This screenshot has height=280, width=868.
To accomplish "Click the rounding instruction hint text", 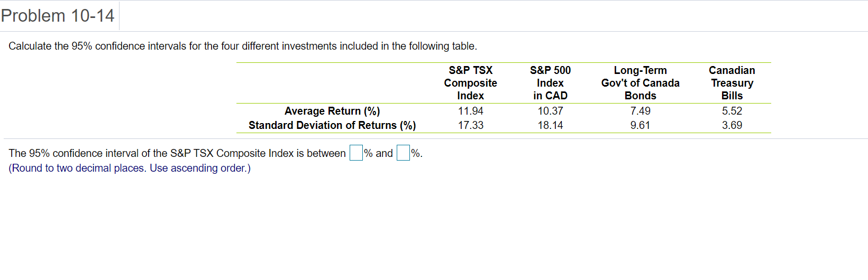I will pyautogui.click(x=130, y=168).
